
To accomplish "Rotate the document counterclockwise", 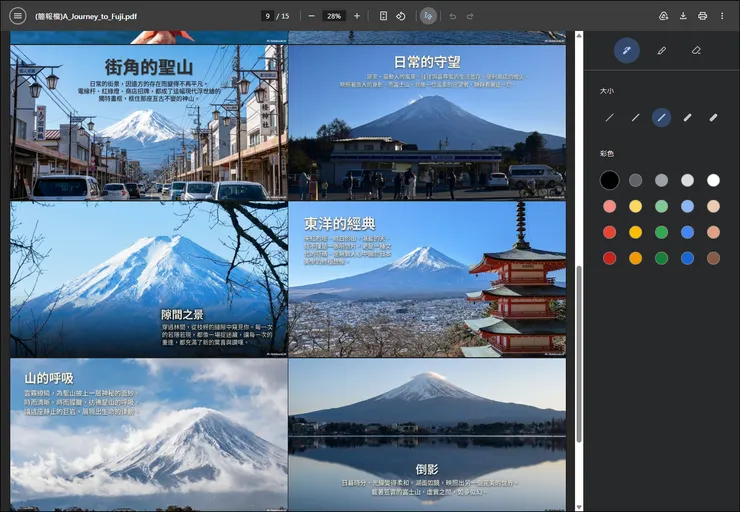I will [401, 16].
